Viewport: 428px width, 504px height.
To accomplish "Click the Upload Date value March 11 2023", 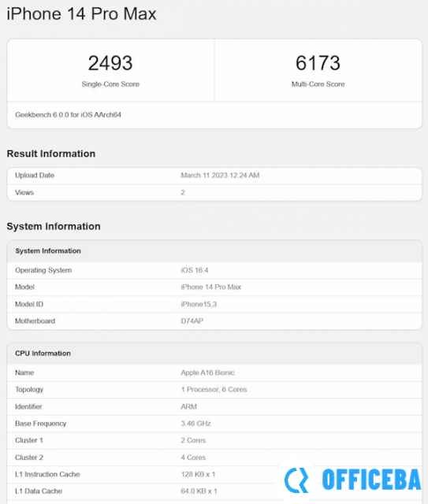I will click(x=220, y=175).
